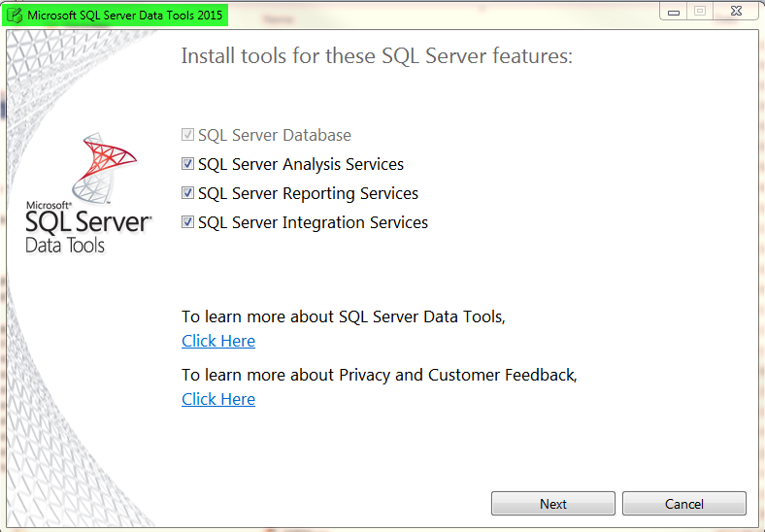Click the 'Microsoft SQL Server Data Tools 2015' title text

(x=125, y=16)
